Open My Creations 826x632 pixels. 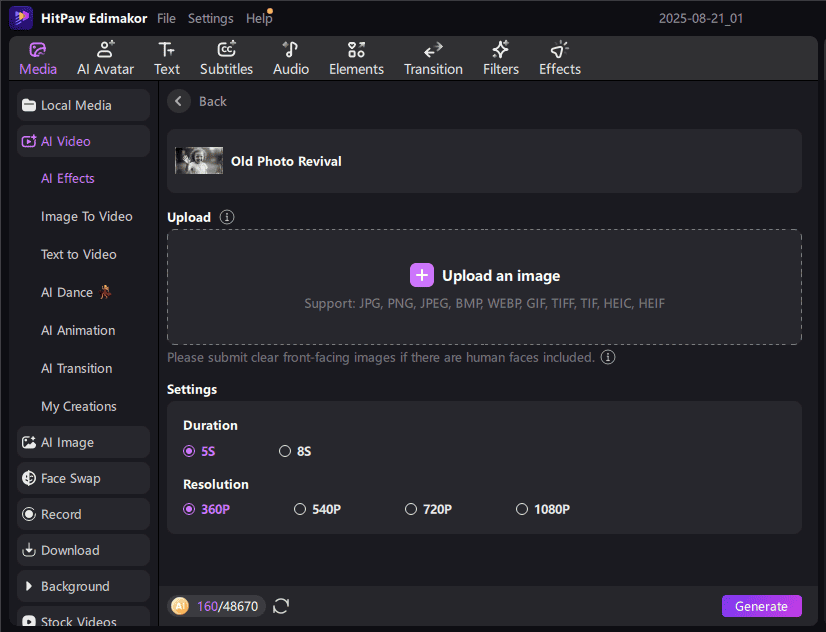[79, 406]
